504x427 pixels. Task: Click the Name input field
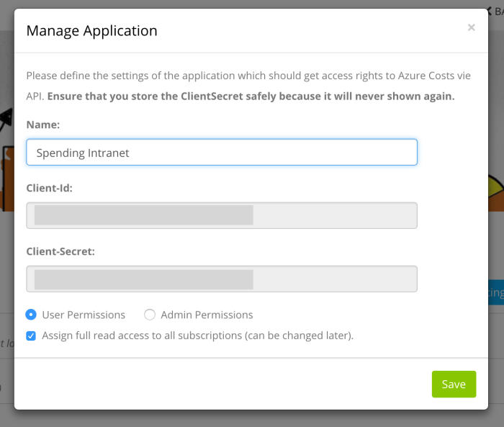[x=222, y=153]
